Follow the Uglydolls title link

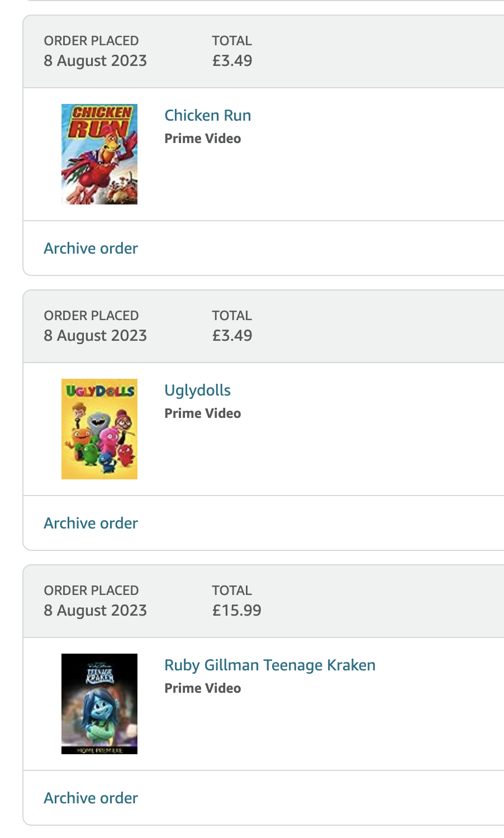click(x=197, y=391)
